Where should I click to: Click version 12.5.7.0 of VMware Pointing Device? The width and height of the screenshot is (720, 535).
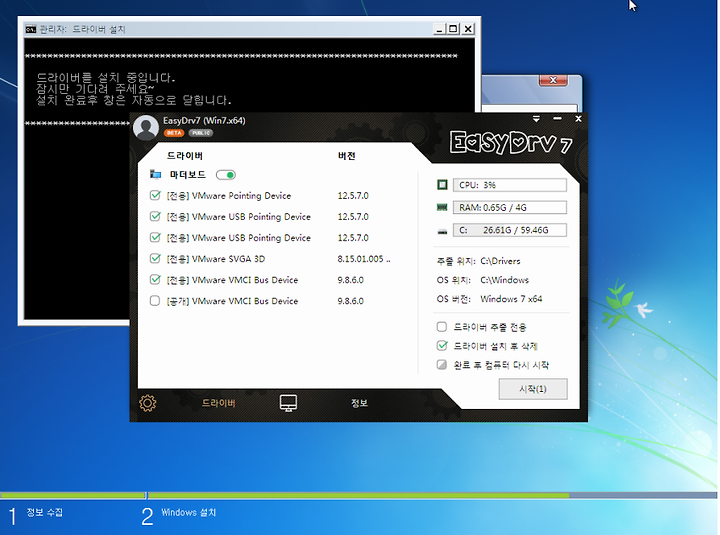353,196
